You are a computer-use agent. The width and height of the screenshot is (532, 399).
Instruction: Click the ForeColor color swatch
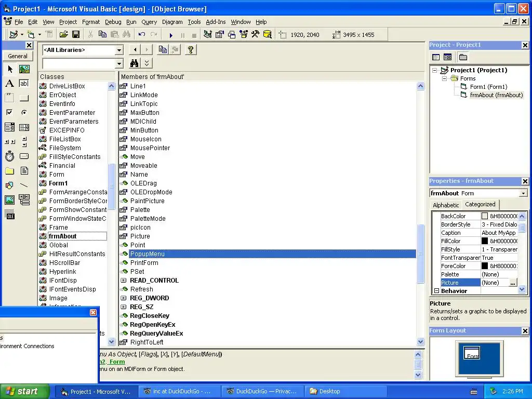pyautogui.click(x=485, y=266)
